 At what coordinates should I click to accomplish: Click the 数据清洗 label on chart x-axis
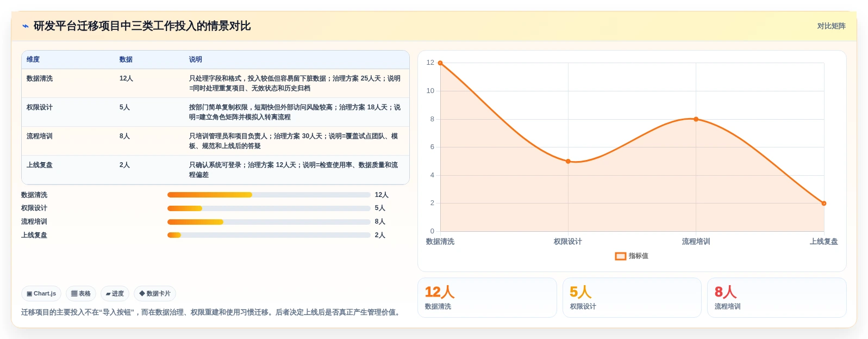[440, 242]
